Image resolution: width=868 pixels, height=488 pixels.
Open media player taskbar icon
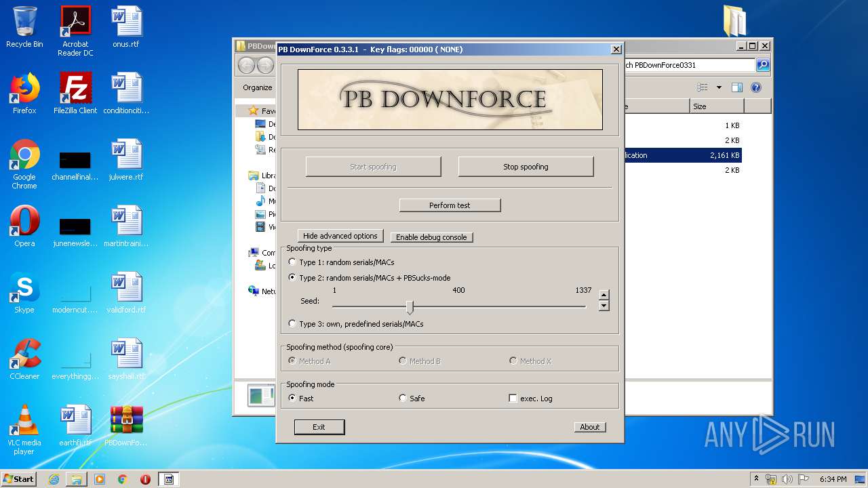point(100,479)
